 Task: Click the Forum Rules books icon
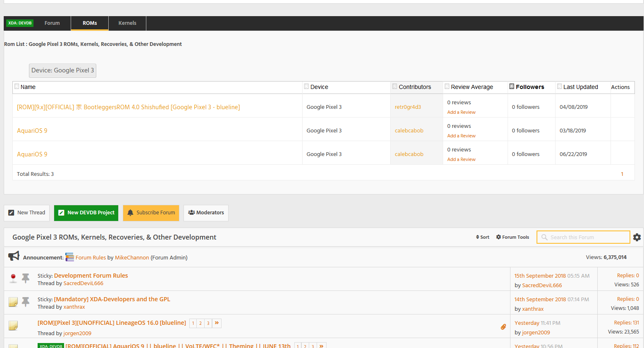[70, 257]
